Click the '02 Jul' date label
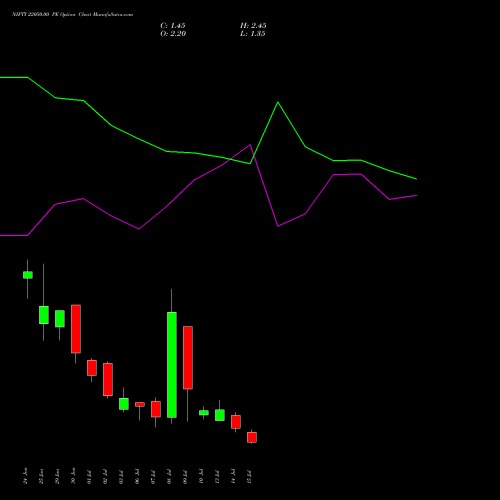 click(106, 477)
